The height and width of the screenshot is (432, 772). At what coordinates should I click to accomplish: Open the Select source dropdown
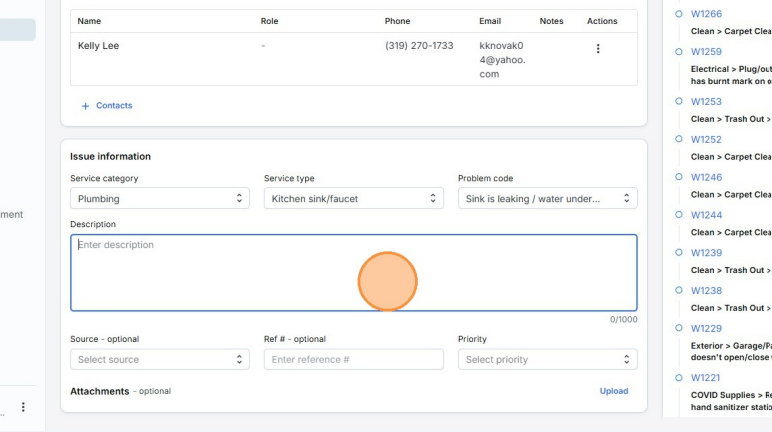tap(159, 360)
